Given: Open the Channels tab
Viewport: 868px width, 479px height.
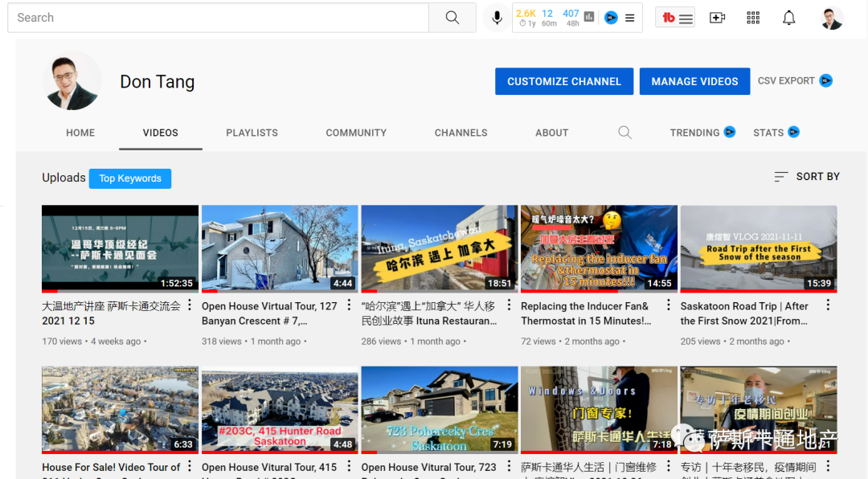Looking at the screenshot, I should point(461,133).
